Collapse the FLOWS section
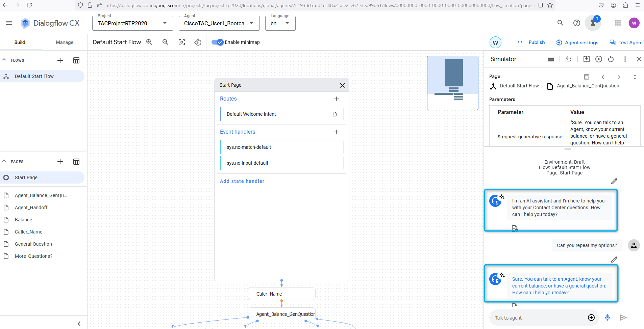The width and height of the screenshot is (644, 329). coord(4,60)
